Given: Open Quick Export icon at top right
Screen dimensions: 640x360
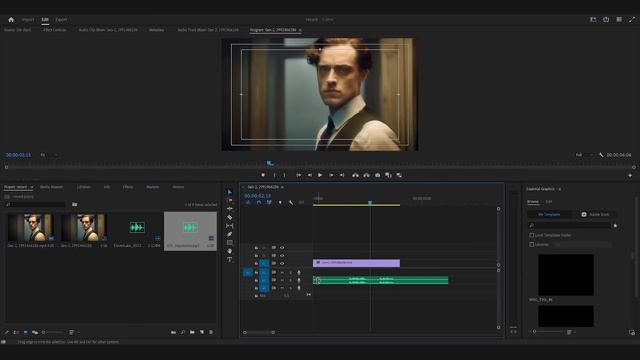Looking at the screenshot, I should 606,20.
